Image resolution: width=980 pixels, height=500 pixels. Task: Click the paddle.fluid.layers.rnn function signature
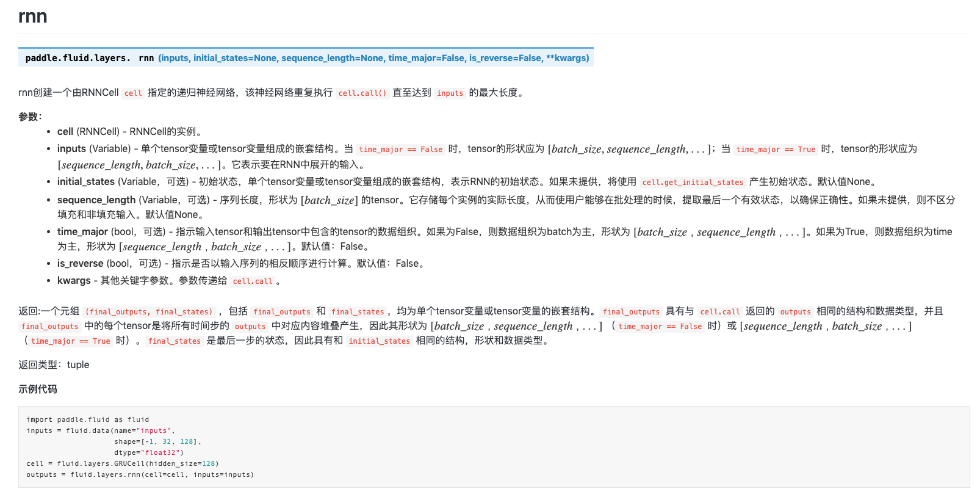[306, 58]
